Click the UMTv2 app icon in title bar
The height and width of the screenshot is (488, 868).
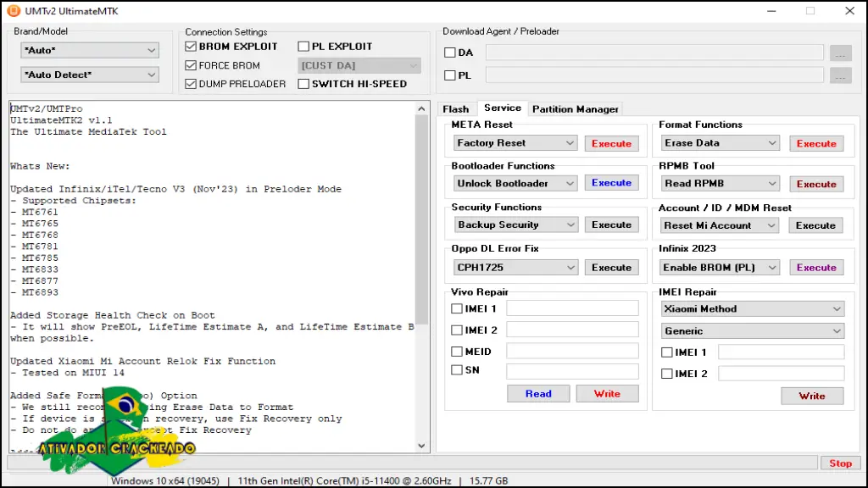point(14,10)
